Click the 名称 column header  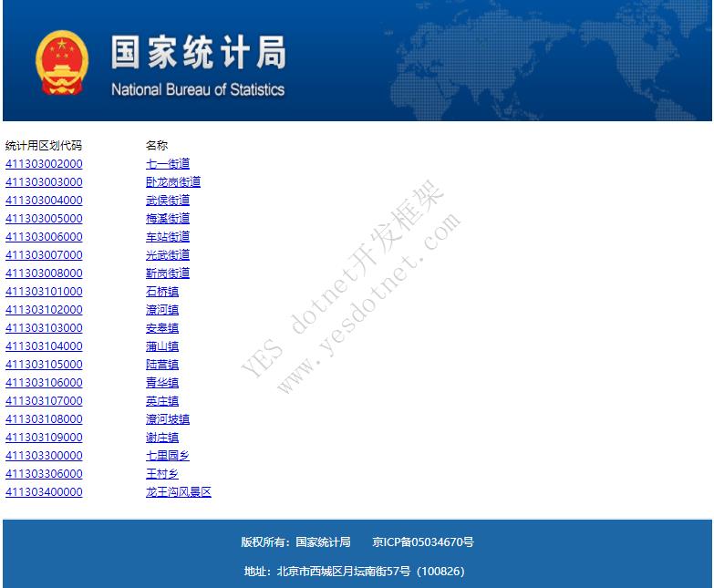(157, 146)
